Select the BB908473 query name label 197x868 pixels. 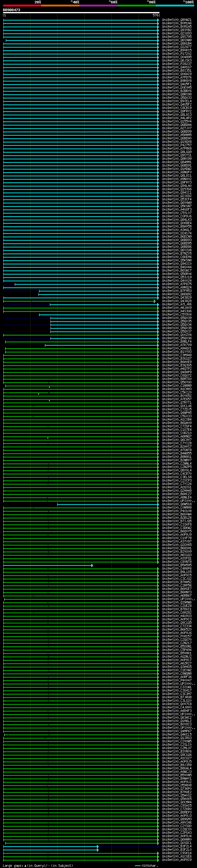pyautogui.click(x=11, y=10)
